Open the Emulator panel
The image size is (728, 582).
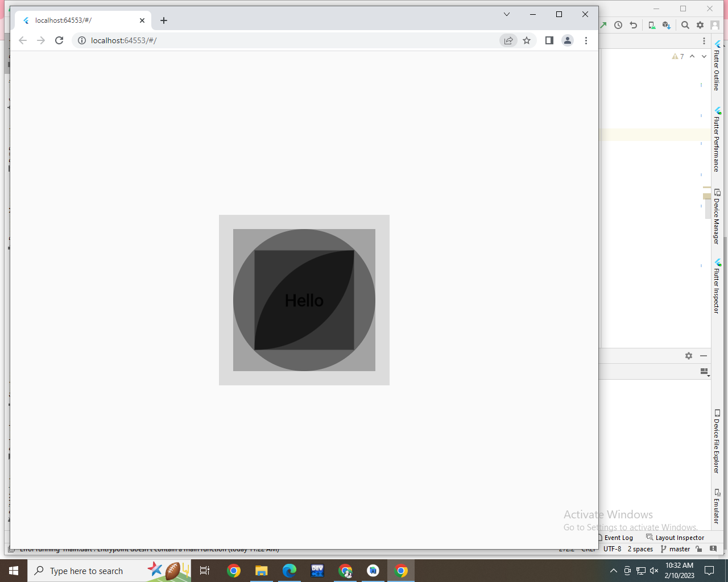[716, 505]
